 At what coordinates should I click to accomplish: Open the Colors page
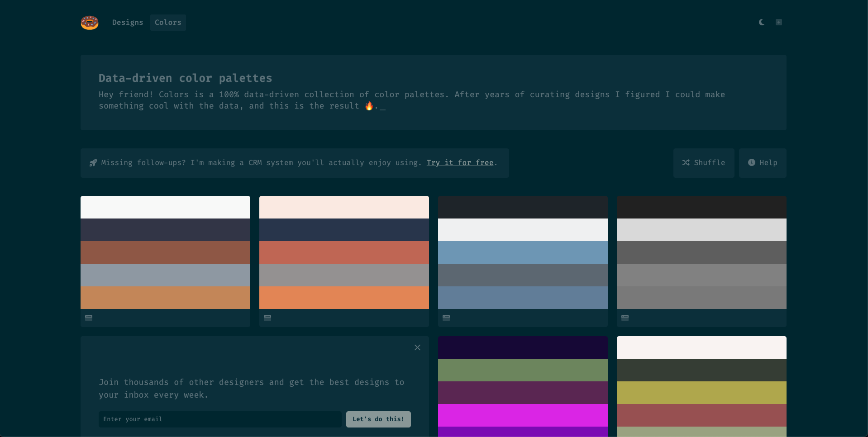(168, 23)
